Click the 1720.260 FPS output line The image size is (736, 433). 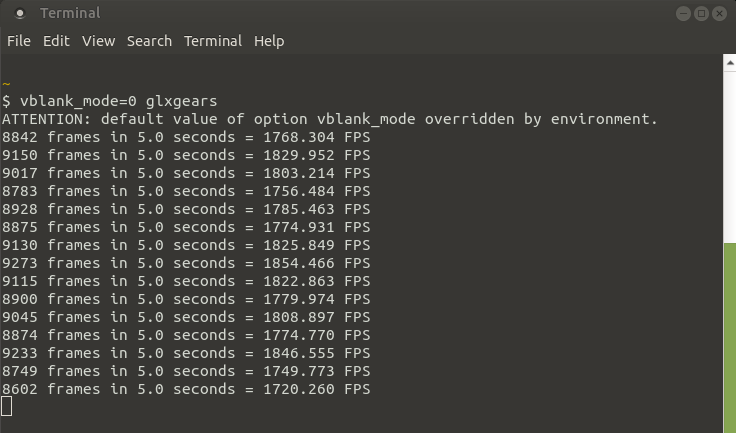[186, 389]
